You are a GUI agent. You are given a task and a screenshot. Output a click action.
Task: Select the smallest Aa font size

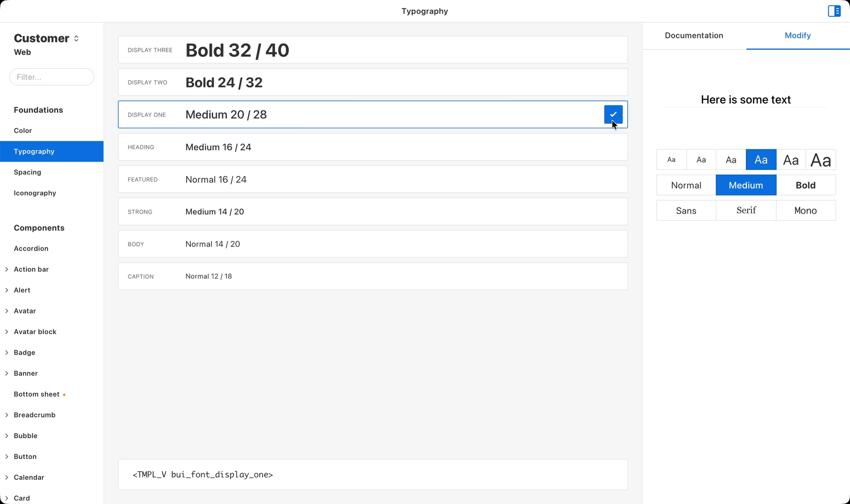pos(671,160)
